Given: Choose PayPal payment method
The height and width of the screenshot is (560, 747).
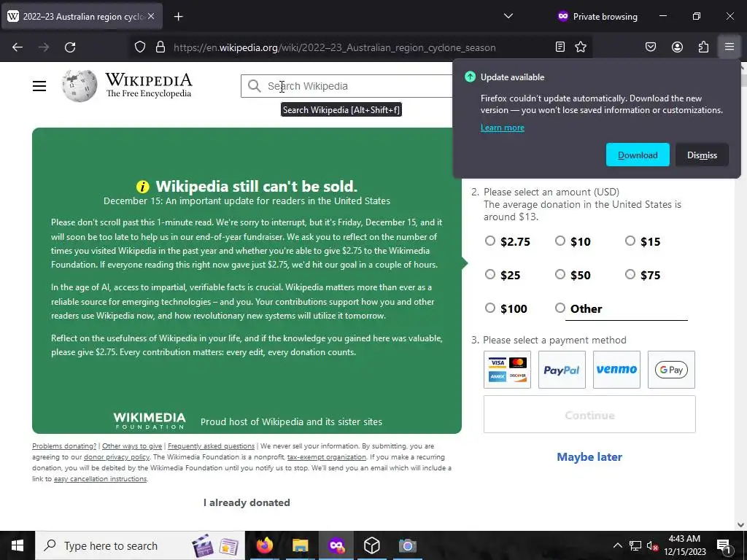Looking at the screenshot, I should (562, 370).
